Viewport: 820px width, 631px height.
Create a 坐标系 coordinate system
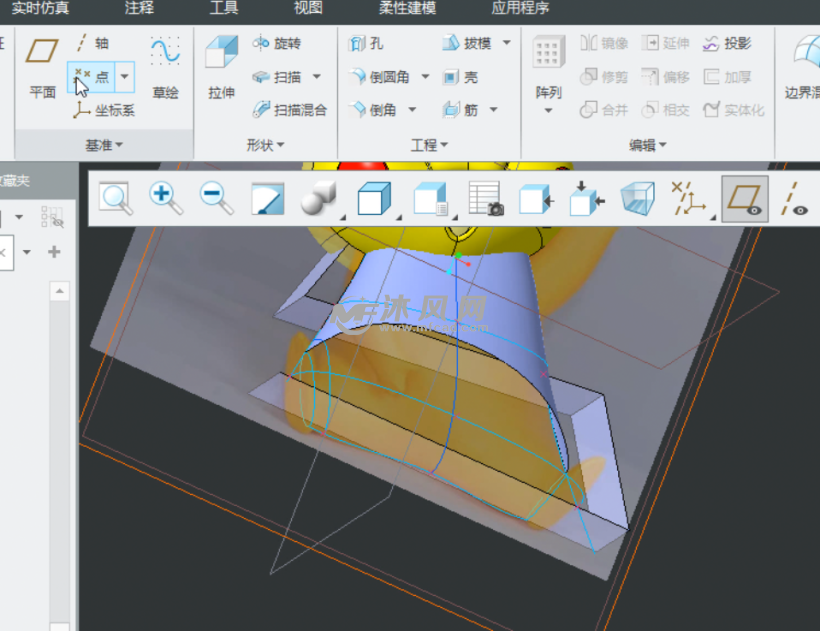[104, 110]
